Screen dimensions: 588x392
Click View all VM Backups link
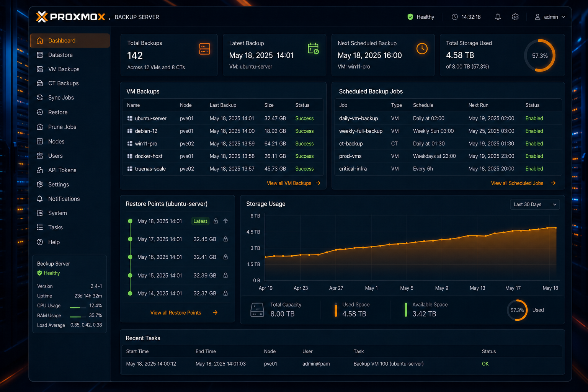(x=289, y=183)
